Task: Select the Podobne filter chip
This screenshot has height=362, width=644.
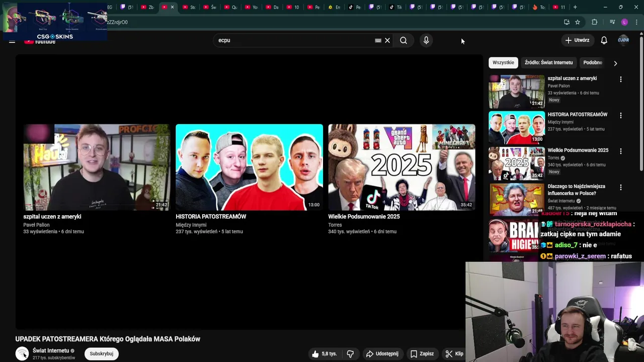Action: [x=593, y=62]
